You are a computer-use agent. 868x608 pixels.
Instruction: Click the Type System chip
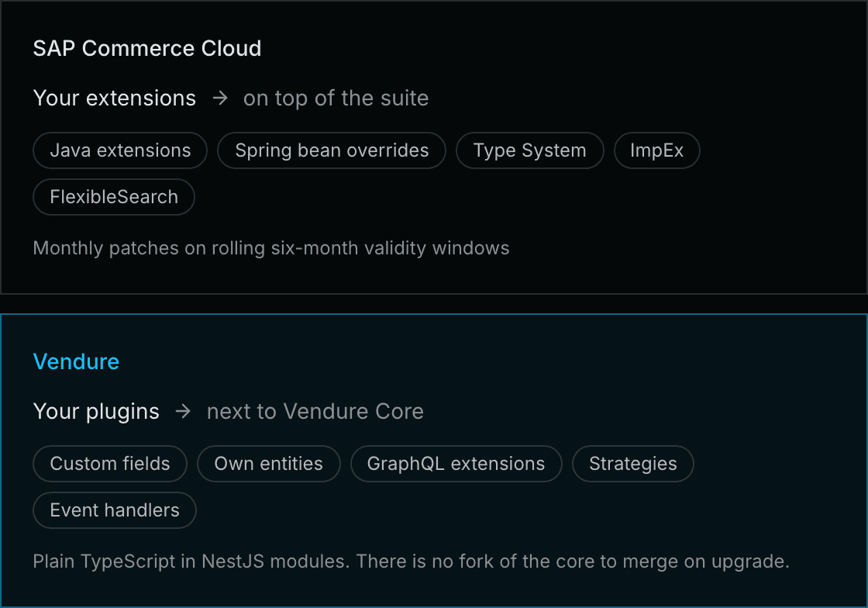click(530, 150)
